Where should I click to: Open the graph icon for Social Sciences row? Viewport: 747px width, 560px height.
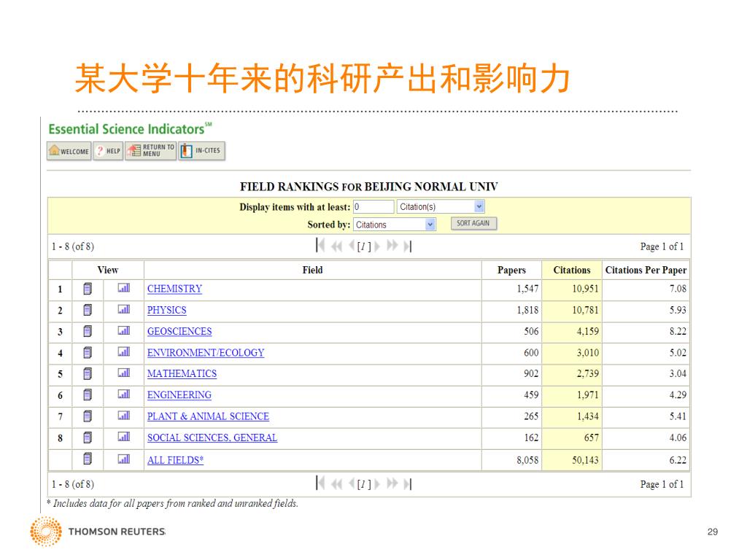coord(124,436)
